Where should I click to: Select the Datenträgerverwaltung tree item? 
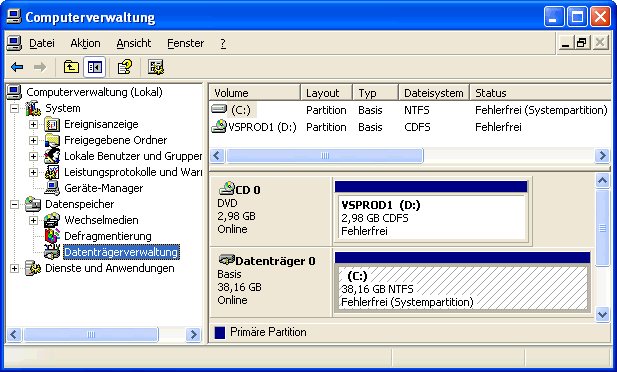point(121,252)
